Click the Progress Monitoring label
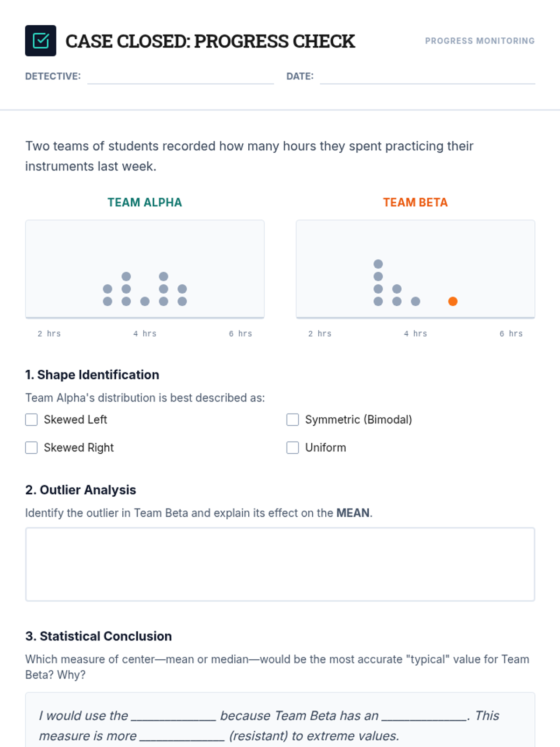560x747 pixels. tap(480, 41)
